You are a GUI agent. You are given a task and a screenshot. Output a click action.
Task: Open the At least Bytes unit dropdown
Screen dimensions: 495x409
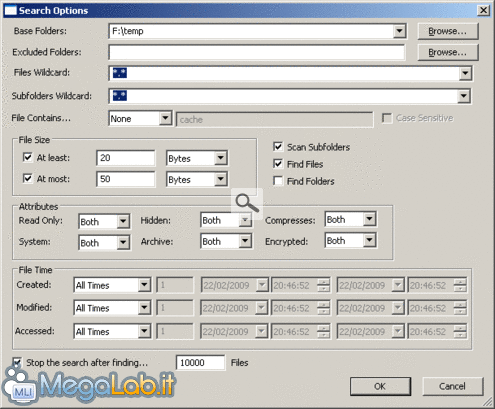tap(220, 158)
